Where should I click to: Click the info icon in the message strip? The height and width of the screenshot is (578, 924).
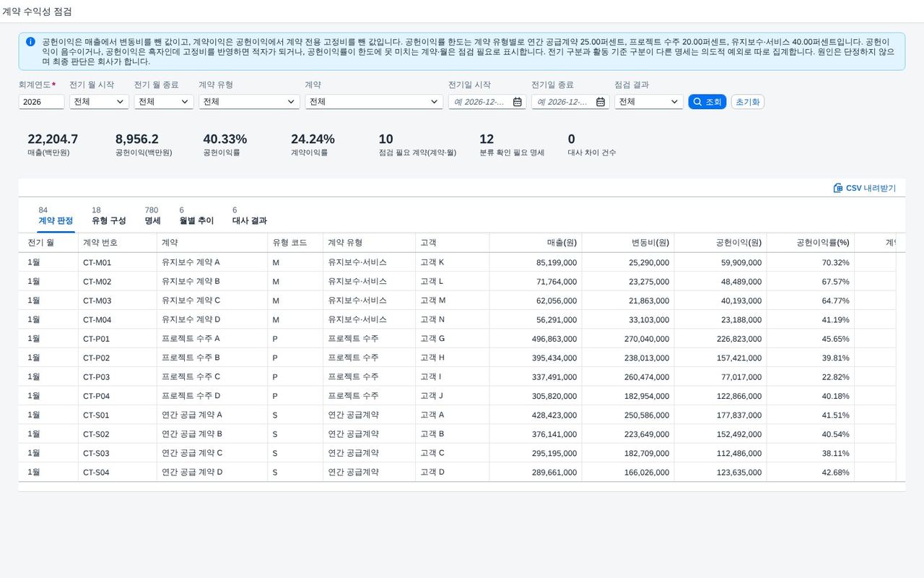click(30, 42)
